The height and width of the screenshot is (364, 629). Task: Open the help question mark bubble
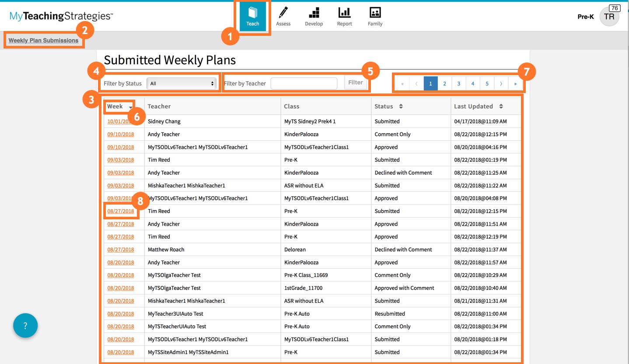click(25, 325)
